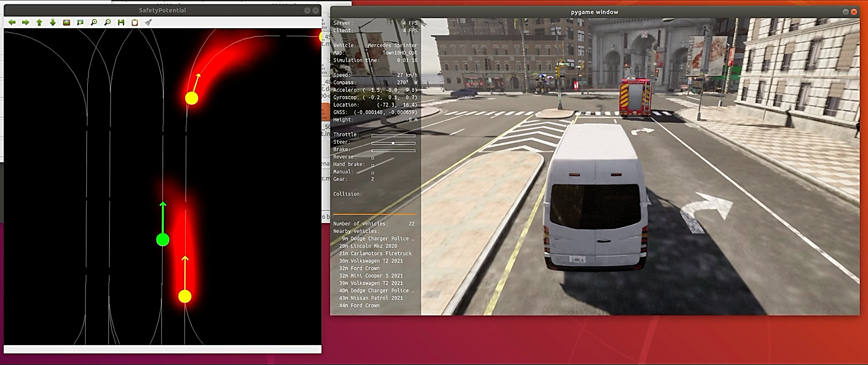
Task: Pan the SafetyPotential view down
Action: pyautogui.click(x=53, y=22)
